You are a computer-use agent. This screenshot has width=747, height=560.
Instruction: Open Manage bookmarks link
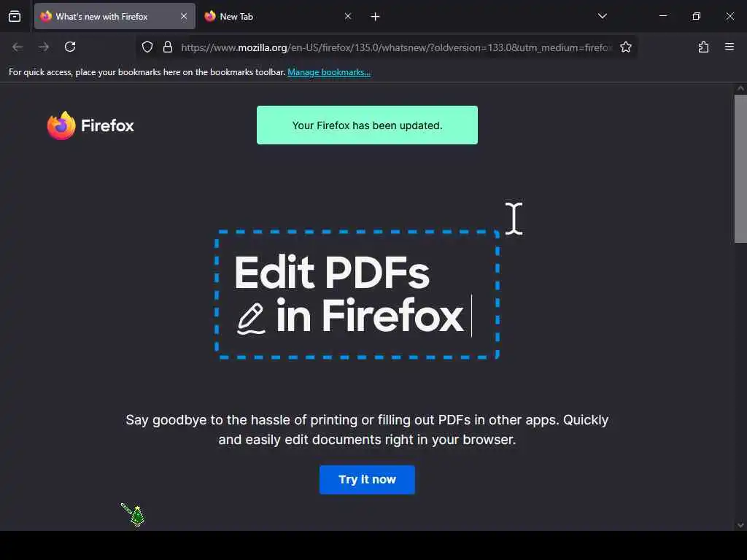[329, 72]
